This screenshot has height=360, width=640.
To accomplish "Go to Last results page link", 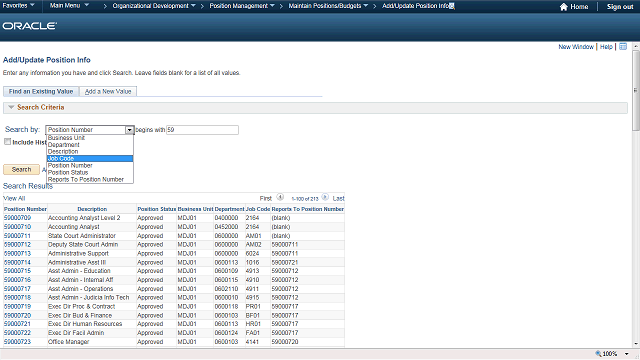I will coord(338,198).
